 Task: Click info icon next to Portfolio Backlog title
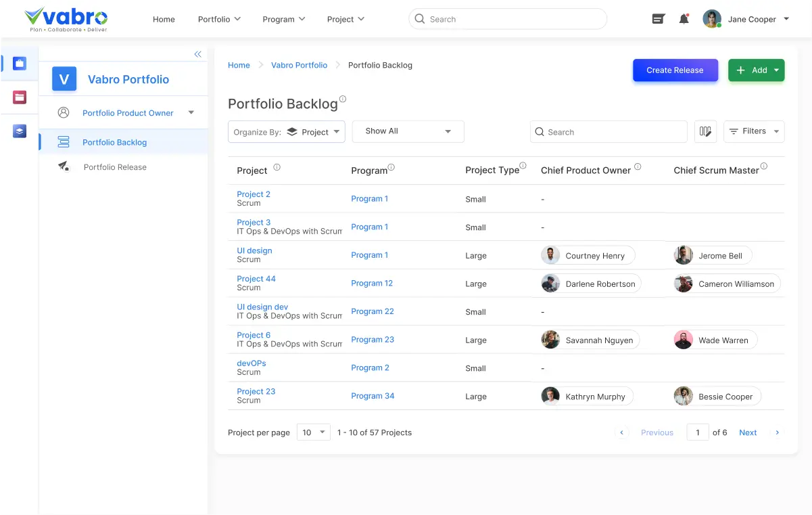click(x=343, y=99)
